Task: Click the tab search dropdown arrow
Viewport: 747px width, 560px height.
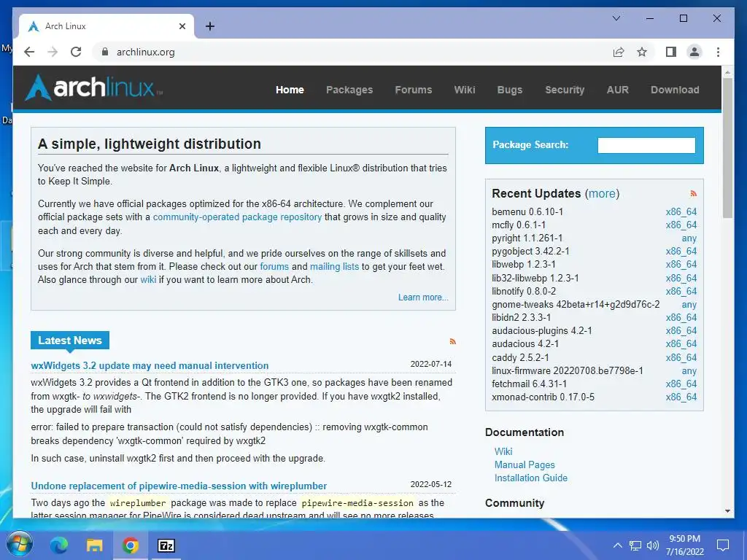Action: pos(616,18)
